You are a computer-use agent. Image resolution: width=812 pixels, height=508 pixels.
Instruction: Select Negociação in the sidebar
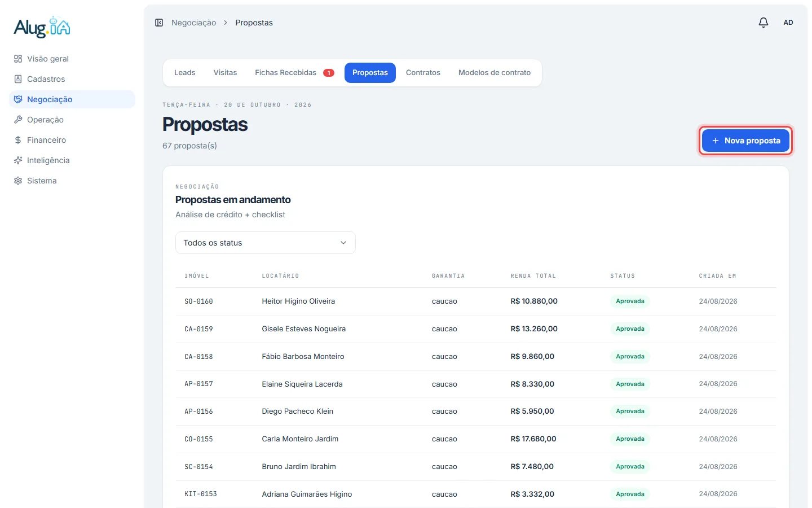coord(72,99)
